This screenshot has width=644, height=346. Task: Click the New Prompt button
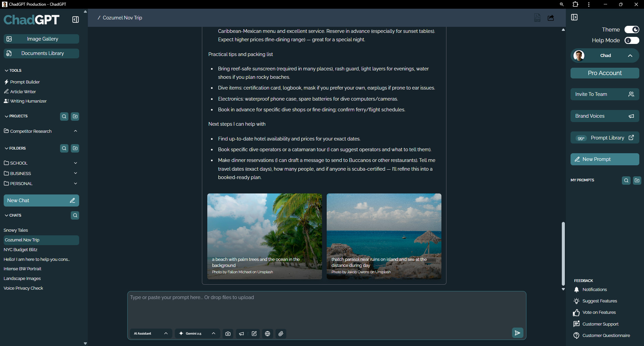coord(604,159)
